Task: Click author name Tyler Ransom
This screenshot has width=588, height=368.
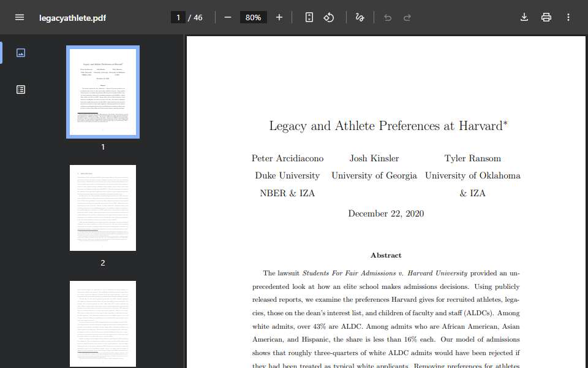Action: coord(473,158)
